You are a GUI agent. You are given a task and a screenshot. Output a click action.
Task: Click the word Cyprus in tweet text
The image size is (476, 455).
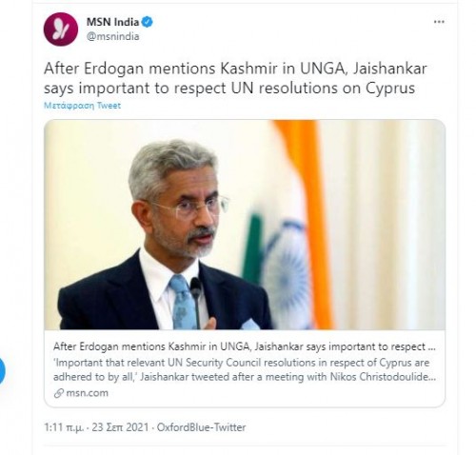(x=390, y=89)
